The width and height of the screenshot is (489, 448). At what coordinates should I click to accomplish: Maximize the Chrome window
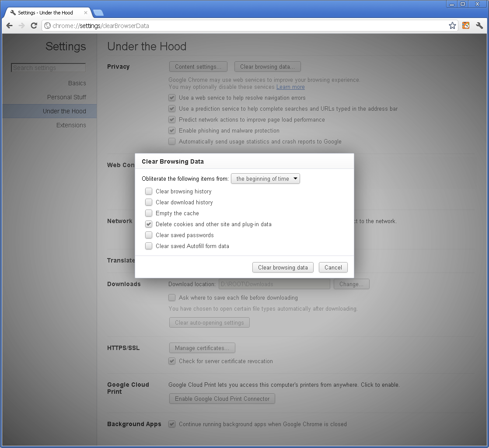point(463,4)
